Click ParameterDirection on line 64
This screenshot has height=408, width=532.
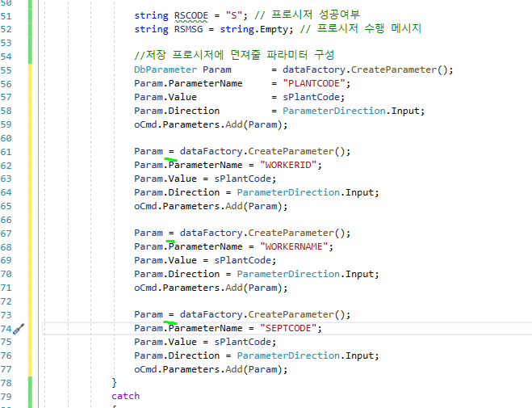coord(288,192)
